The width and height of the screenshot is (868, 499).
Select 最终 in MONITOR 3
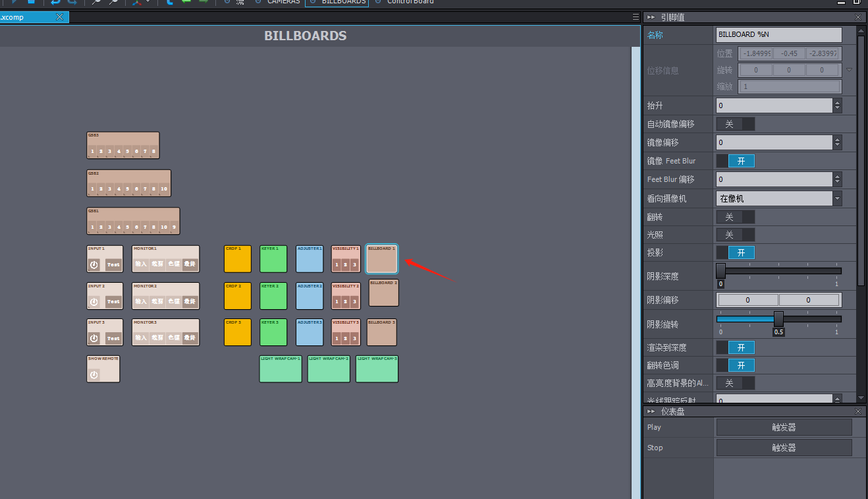pyautogui.click(x=190, y=338)
